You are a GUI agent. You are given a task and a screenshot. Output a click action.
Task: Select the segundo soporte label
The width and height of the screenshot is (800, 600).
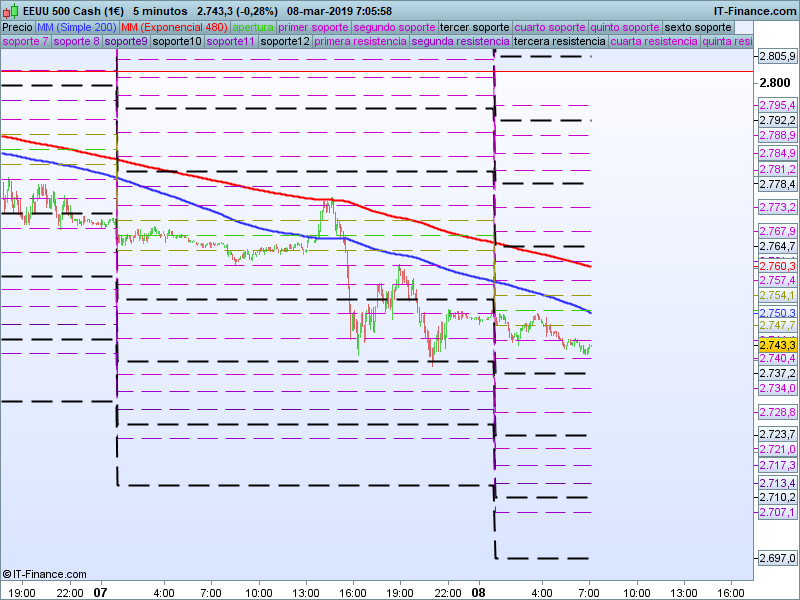(x=394, y=28)
